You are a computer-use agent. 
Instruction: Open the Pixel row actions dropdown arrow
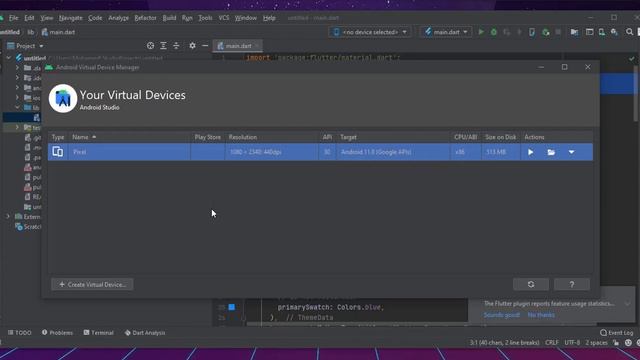coord(571,152)
